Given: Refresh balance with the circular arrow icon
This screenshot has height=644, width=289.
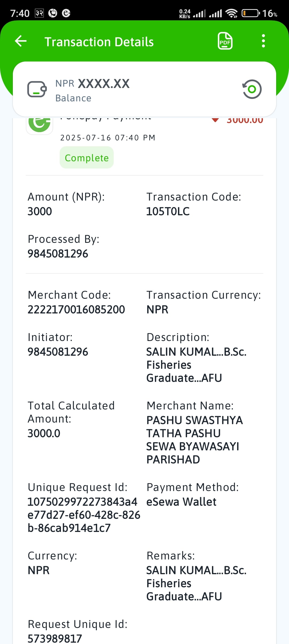Looking at the screenshot, I should [252, 89].
